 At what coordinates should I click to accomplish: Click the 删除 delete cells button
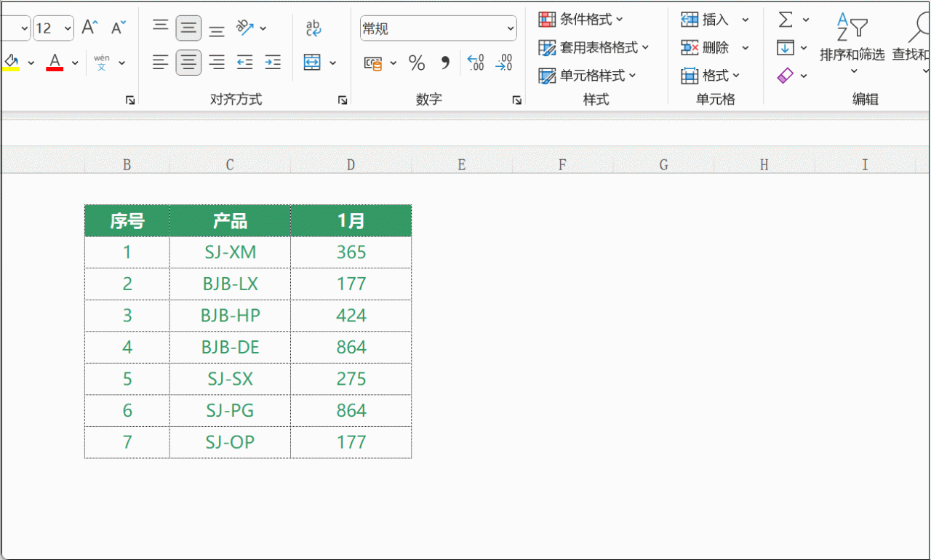click(x=706, y=47)
